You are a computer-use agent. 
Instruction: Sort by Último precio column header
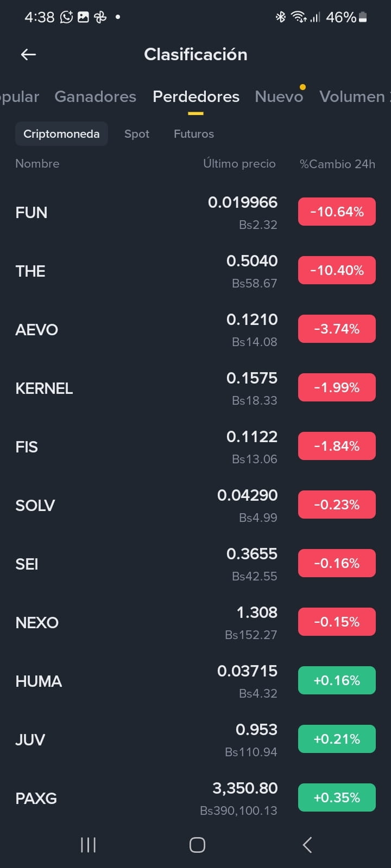coord(239,164)
